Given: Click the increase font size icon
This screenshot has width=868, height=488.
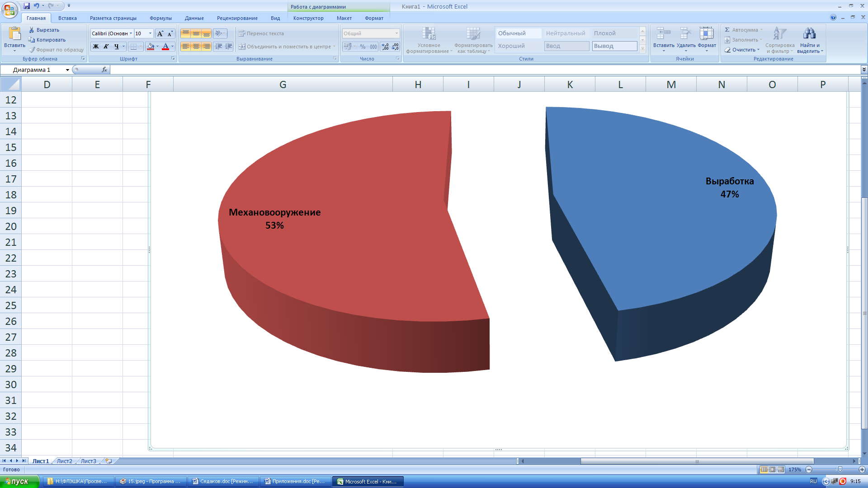Looking at the screenshot, I should 160,33.
